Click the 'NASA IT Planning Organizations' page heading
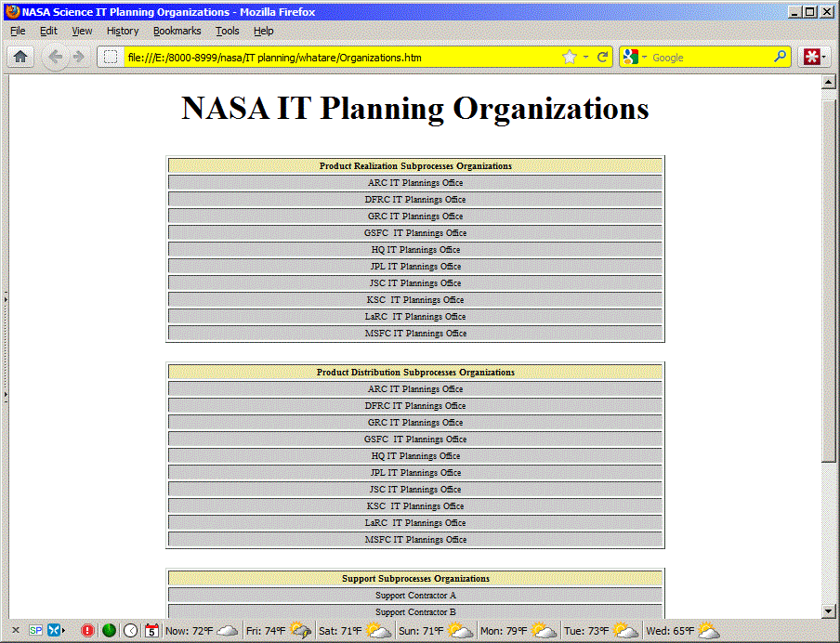Viewport: 840px width, 643px height. [415, 109]
